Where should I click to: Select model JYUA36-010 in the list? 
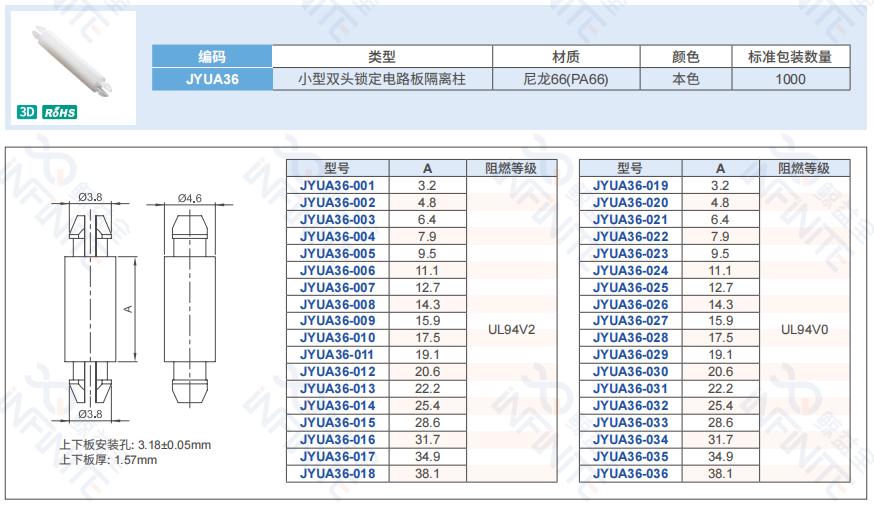pyautogui.click(x=337, y=338)
